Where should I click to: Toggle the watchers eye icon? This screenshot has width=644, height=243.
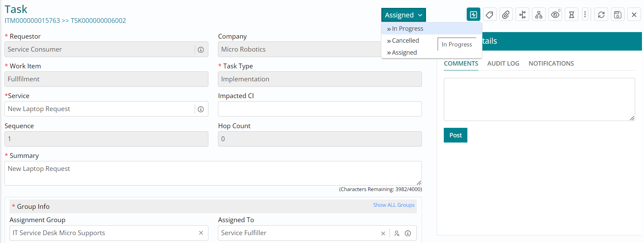(555, 15)
